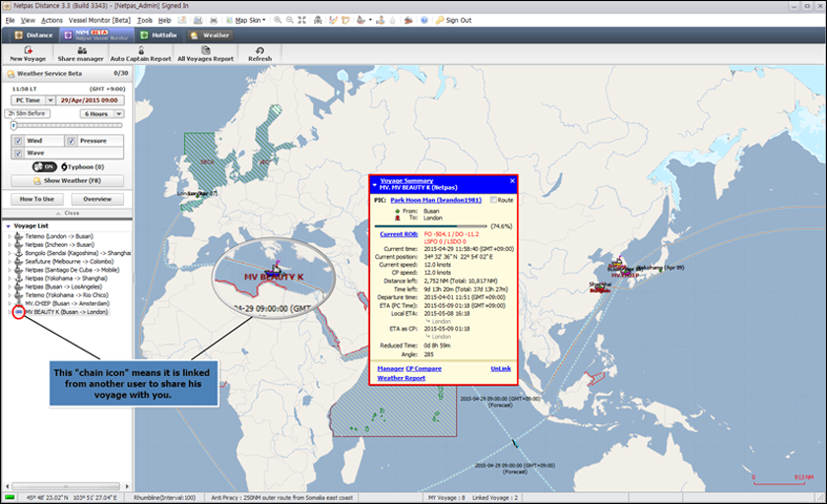Screen dimensions: 827x504
Task: Open the Map Skin dropdown
Action: click(246, 20)
